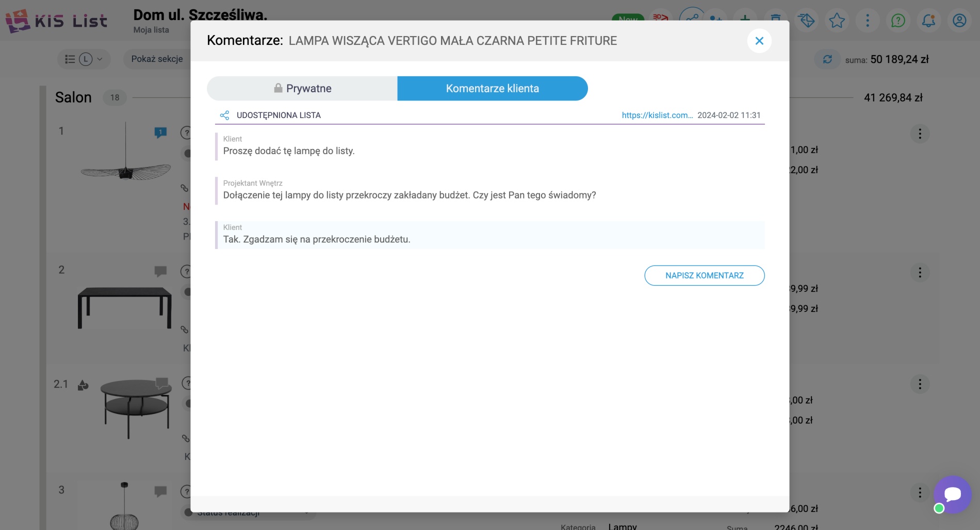
Task: Click the share icon beside UDOSTĘPNIONA LISTA
Action: [224, 115]
